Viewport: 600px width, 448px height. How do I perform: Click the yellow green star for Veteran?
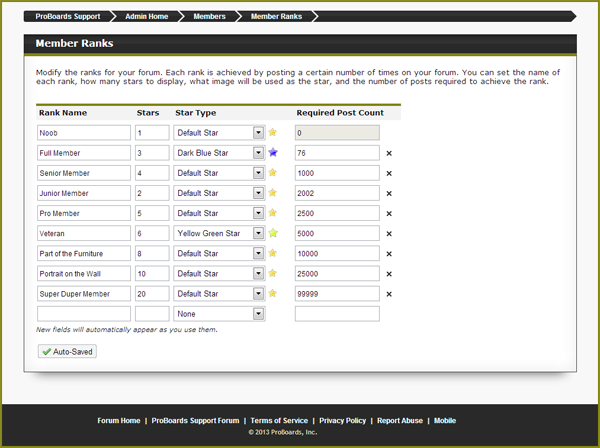pos(273,233)
